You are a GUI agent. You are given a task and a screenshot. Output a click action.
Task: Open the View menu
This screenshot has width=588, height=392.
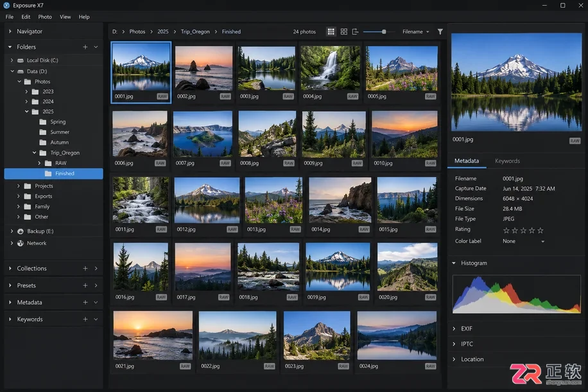(65, 17)
